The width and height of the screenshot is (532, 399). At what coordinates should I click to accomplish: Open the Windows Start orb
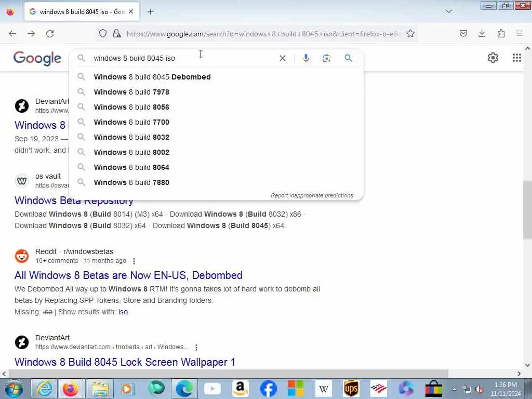(14, 389)
